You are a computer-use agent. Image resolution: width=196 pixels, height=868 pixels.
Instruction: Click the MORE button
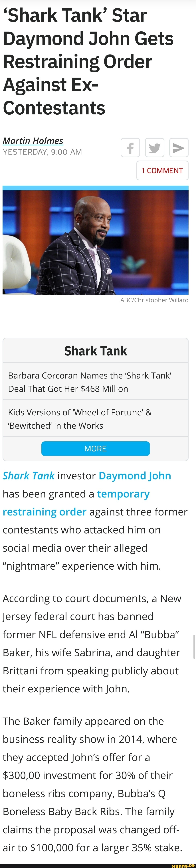[x=95, y=448]
